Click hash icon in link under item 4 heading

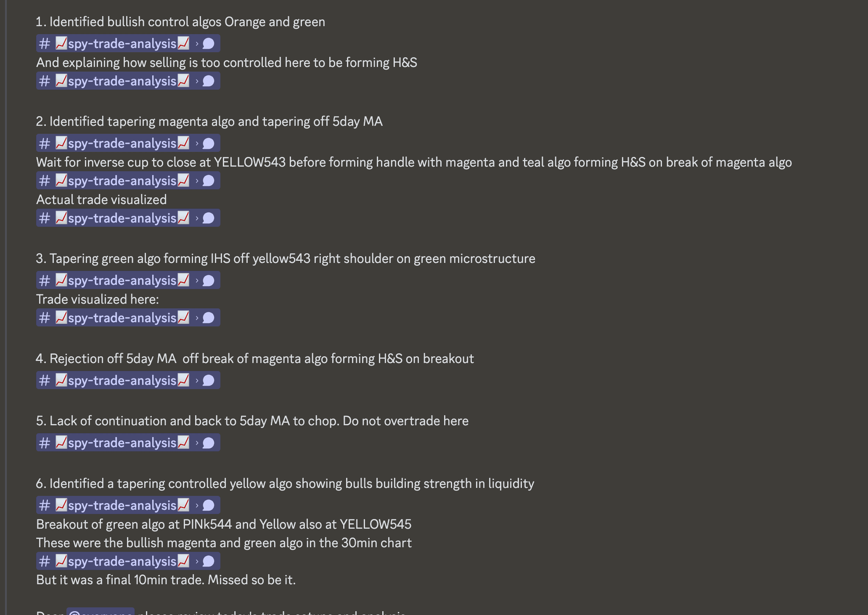[x=45, y=381]
